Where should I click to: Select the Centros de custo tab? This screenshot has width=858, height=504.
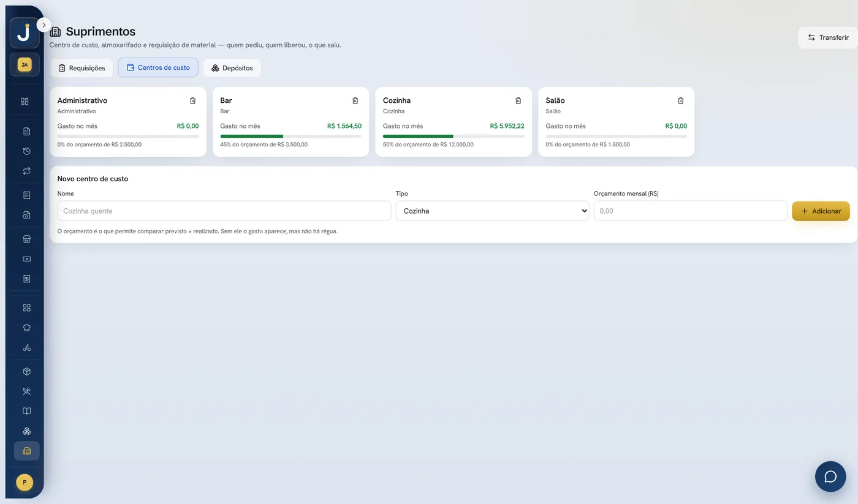pyautogui.click(x=158, y=67)
